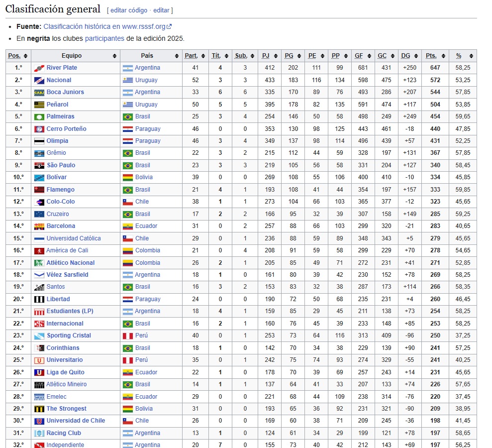Click the +250 goal difference cell
Viewport: 492px width, 448px height.
[410, 68]
